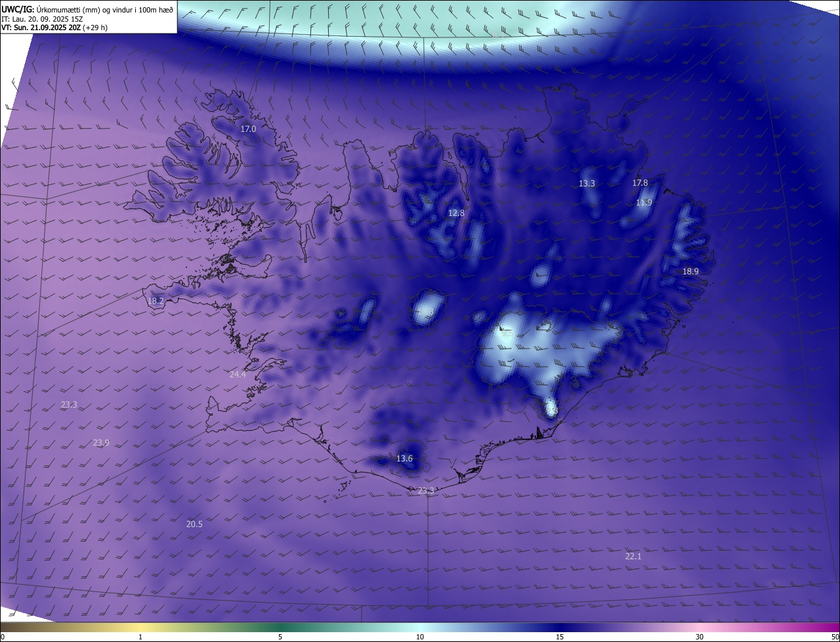Click the 17.0 value over the Westfjords

point(248,129)
